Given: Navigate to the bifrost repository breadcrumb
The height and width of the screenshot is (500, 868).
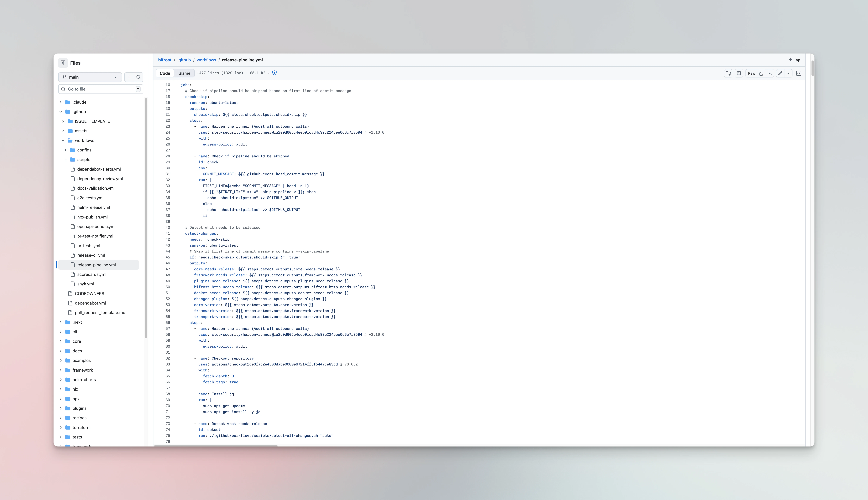Looking at the screenshot, I should (x=165, y=60).
